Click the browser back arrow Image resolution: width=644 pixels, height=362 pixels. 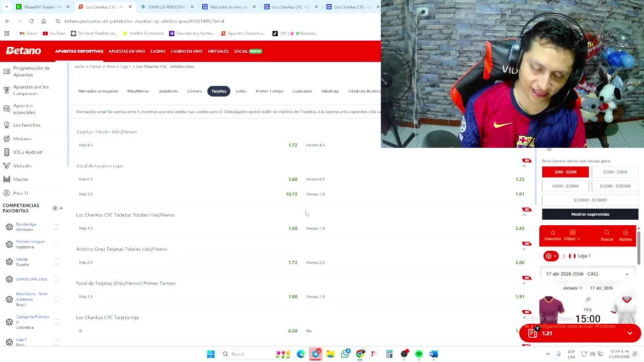[x=7, y=21]
